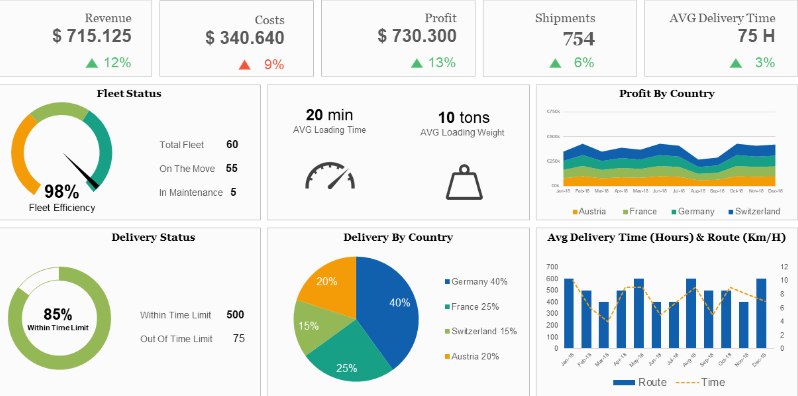Screen dimensions: 798x396
Task: Click the green up triangle in Shipments card
Action: coord(555,63)
